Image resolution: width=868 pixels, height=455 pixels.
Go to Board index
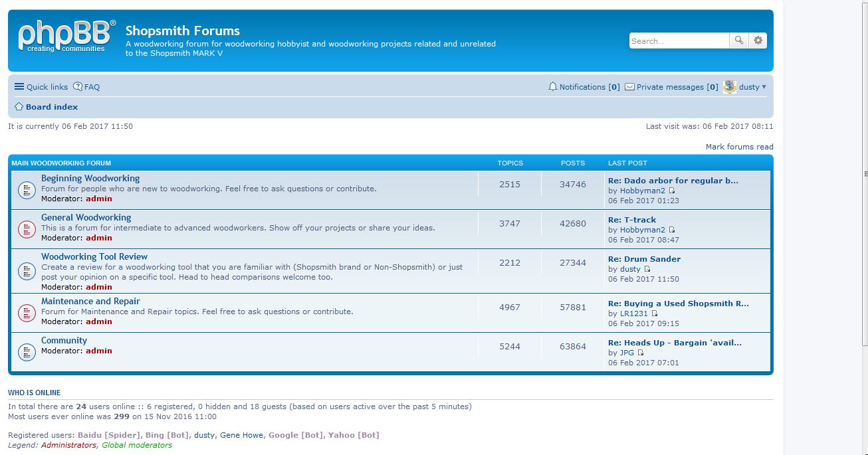pyautogui.click(x=52, y=107)
